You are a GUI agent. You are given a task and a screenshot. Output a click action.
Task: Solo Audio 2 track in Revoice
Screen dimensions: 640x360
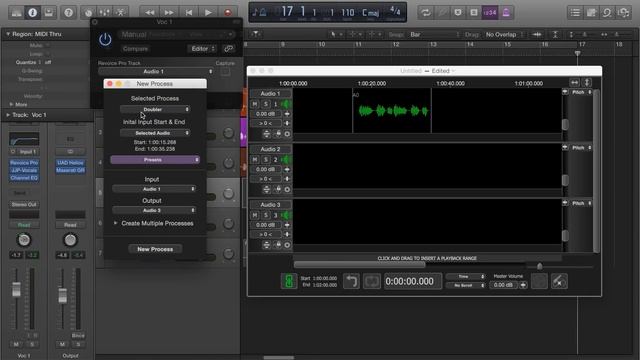pyautogui.click(x=266, y=160)
